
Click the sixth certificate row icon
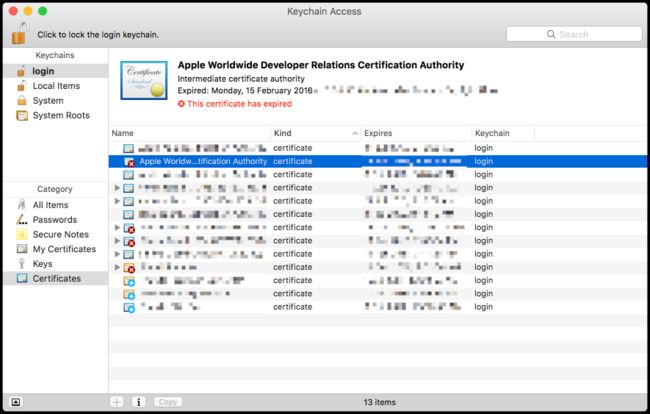click(x=129, y=214)
